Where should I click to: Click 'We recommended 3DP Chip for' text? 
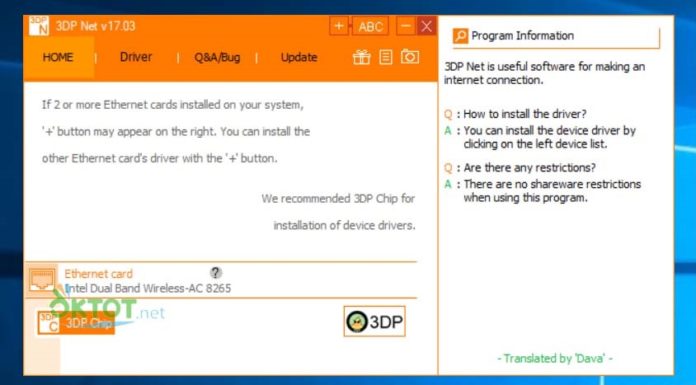tap(338, 198)
